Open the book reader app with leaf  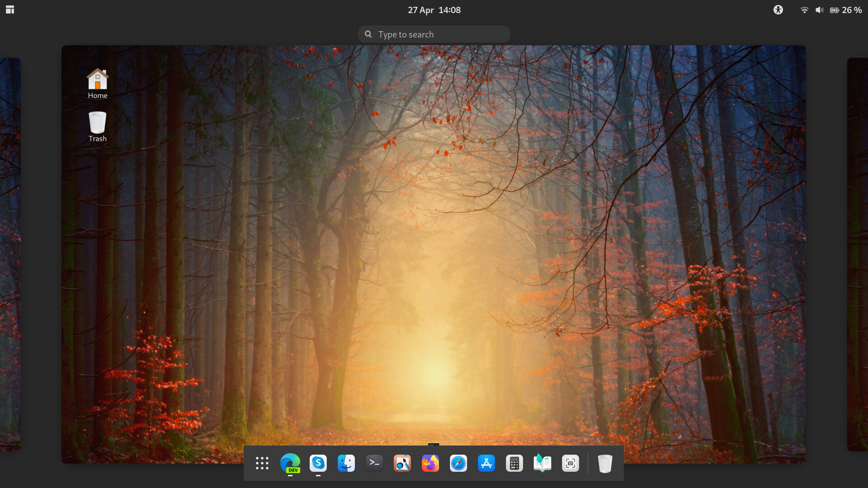[x=542, y=463]
